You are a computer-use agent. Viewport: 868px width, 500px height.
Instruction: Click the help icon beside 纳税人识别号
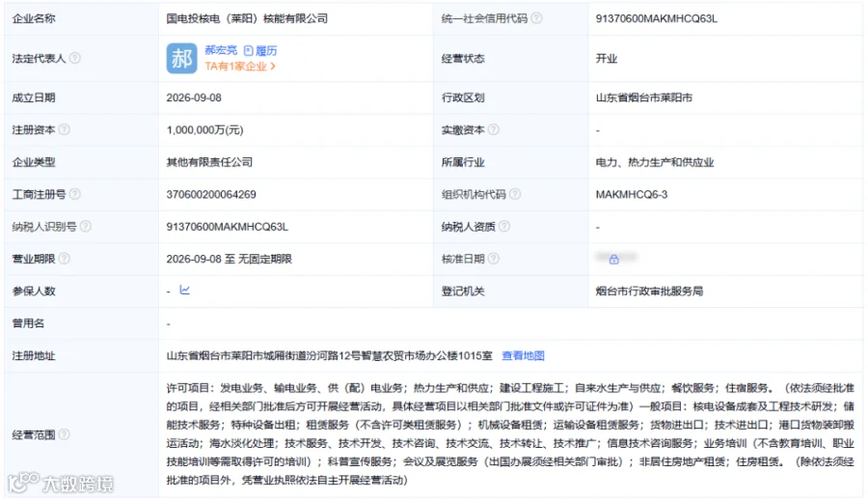[x=85, y=226]
